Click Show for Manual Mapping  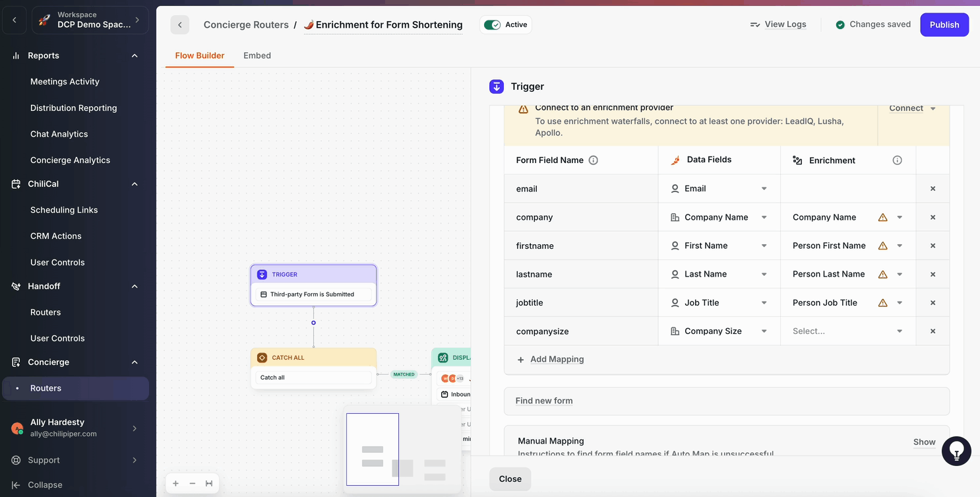(924, 442)
